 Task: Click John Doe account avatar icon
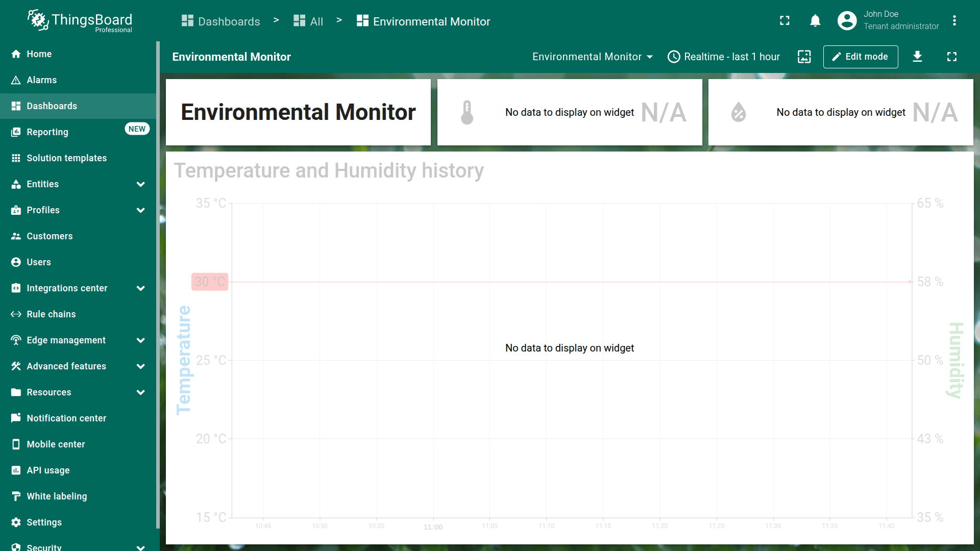(x=847, y=21)
